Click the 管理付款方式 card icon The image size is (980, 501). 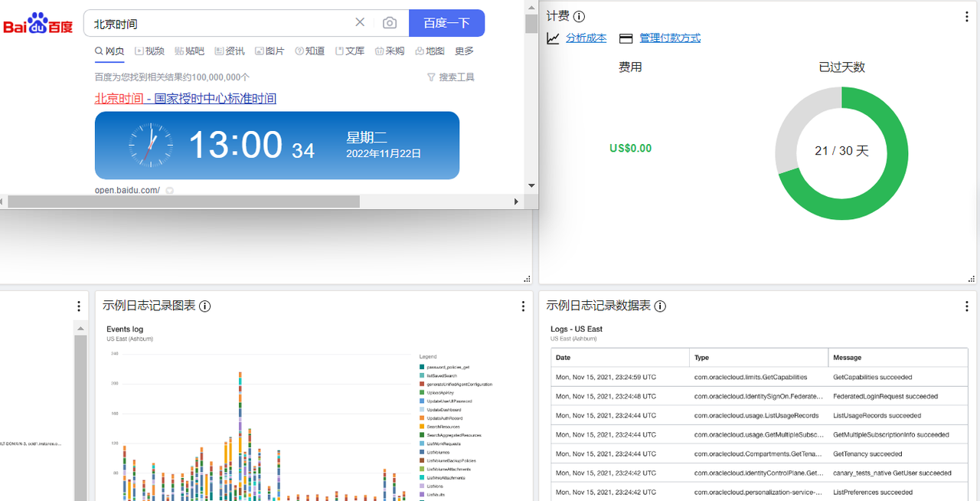(x=626, y=38)
